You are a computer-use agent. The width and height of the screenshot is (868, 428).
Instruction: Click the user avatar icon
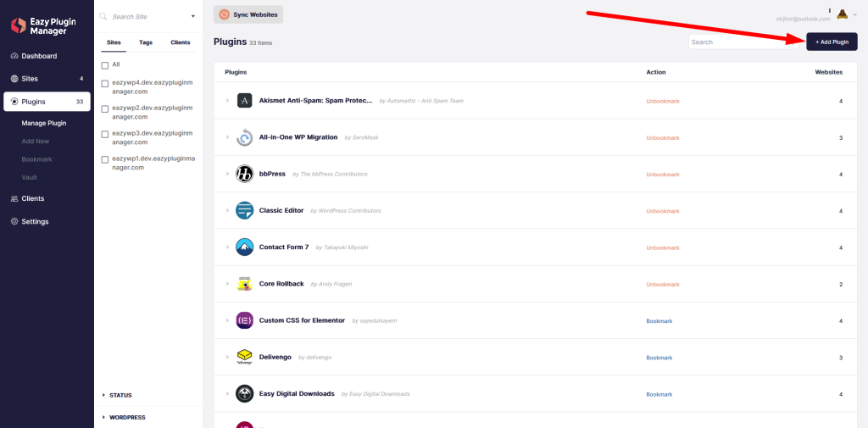pyautogui.click(x=843, y=14)
